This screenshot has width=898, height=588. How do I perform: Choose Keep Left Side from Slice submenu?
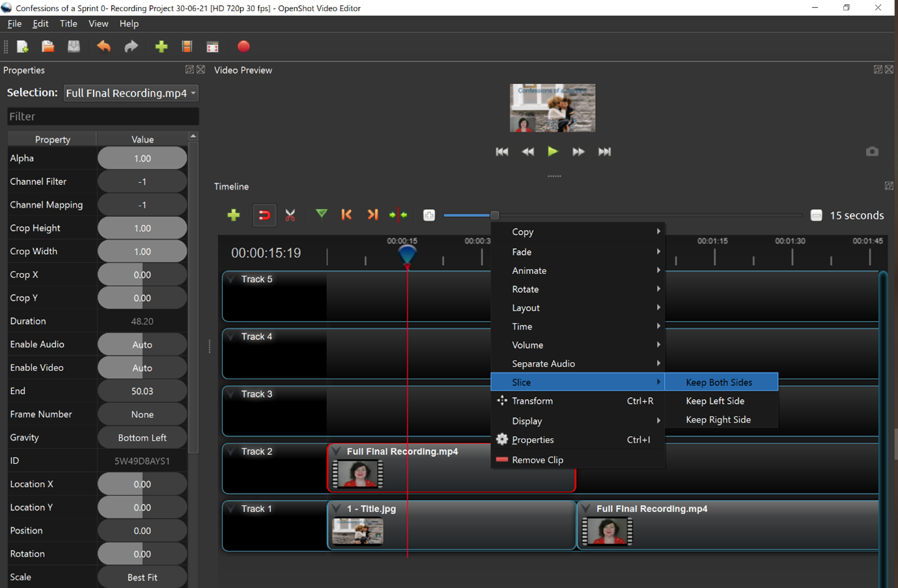[x=714, y=401]
